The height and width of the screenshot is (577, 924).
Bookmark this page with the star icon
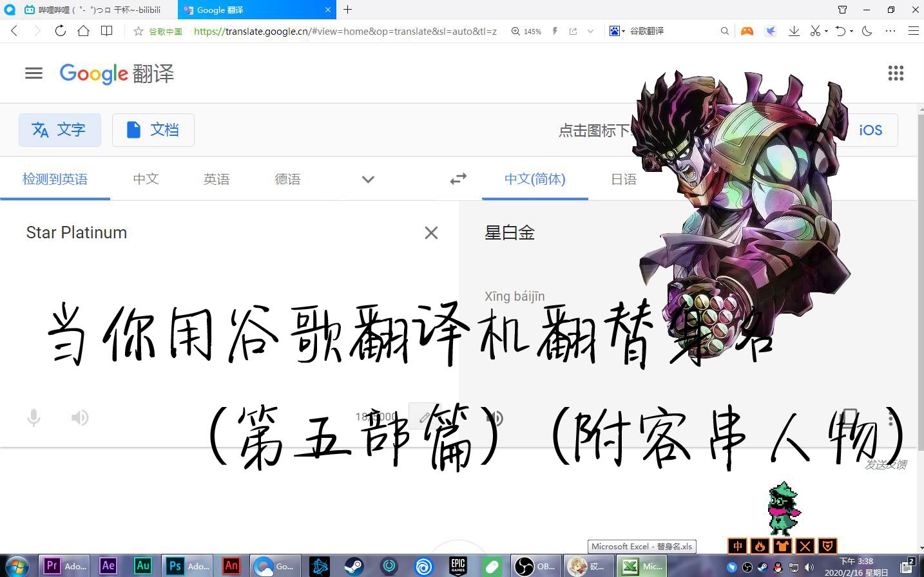138,31
